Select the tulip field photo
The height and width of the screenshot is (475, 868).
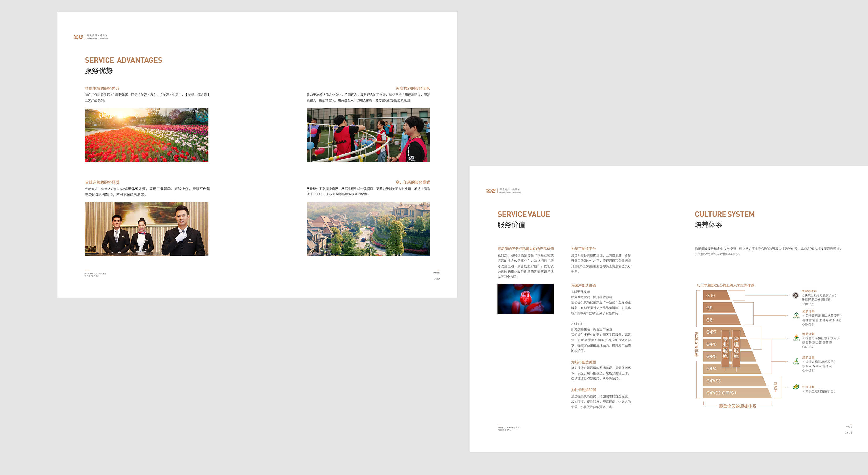pos(146,135)
